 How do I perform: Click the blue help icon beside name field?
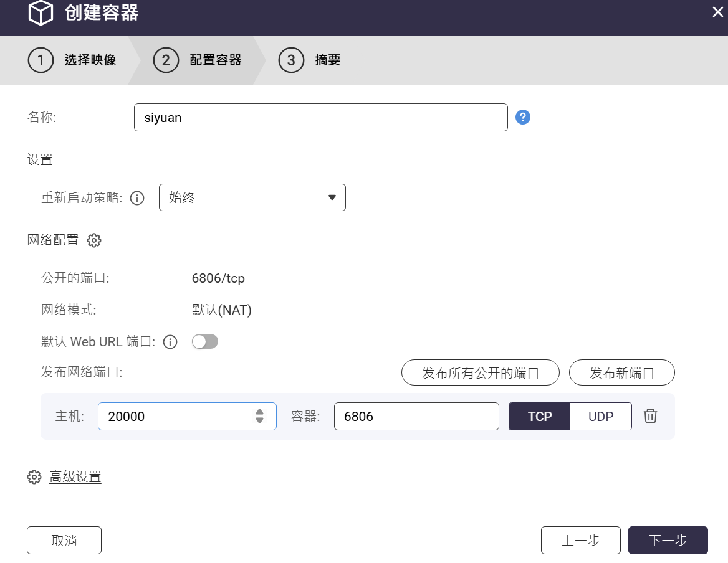click(523, 117)
